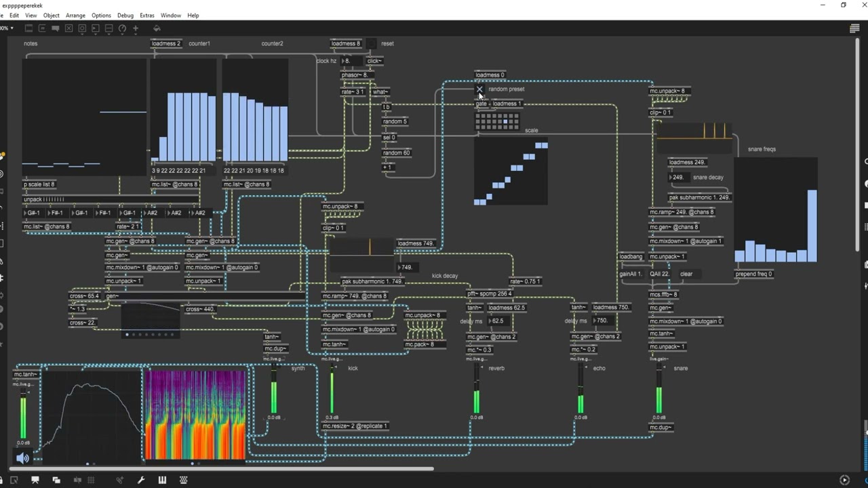
Task: Toggle the ezdac speaker audio button
Action: click(22, 458)
